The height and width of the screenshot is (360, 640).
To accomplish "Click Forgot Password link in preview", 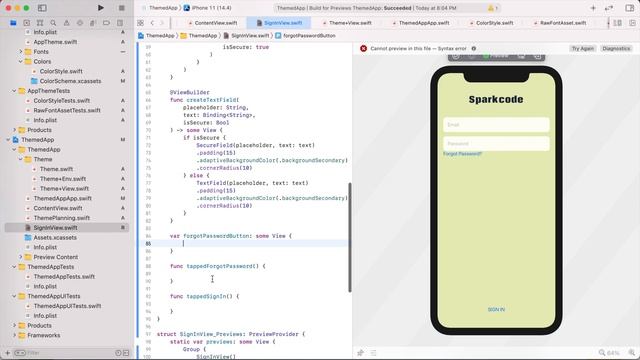I will coord(462,154).
